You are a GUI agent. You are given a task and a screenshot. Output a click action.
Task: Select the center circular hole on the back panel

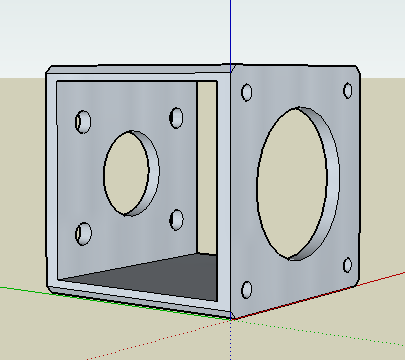131,173
